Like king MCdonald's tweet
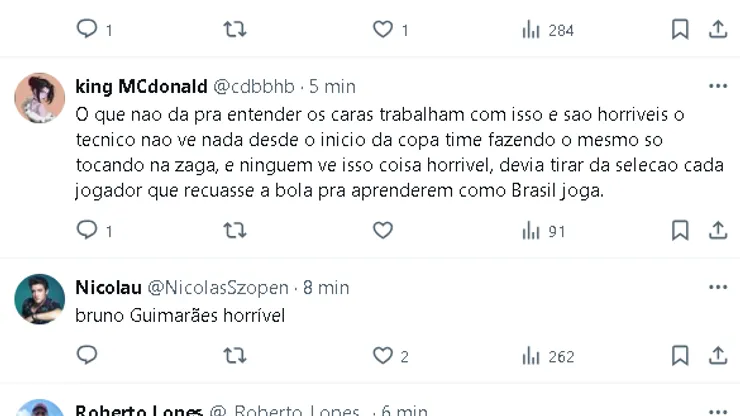The width and height of the screenshot is (740, 416). point(382,230)
